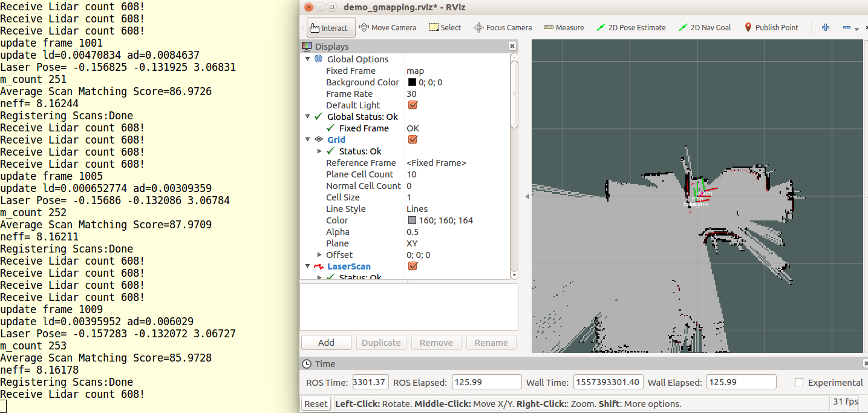
Task: Add a new tool with the plus icon
Action: [x=825, y=27]
